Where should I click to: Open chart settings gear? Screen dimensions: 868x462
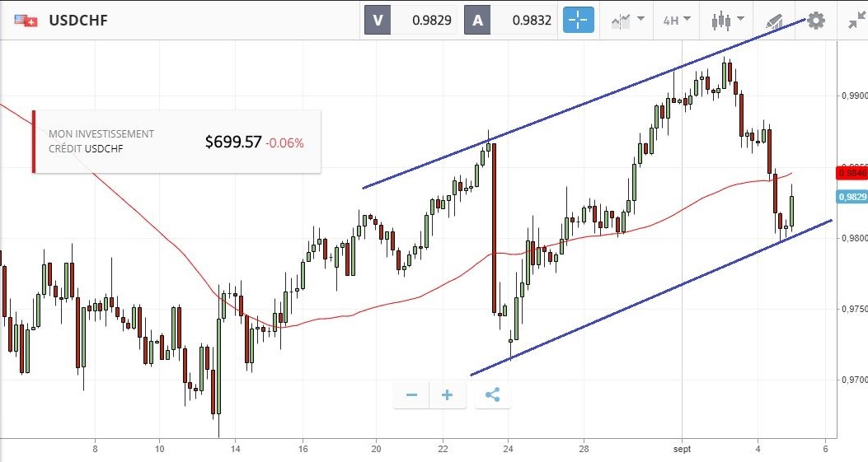[815, 21]
